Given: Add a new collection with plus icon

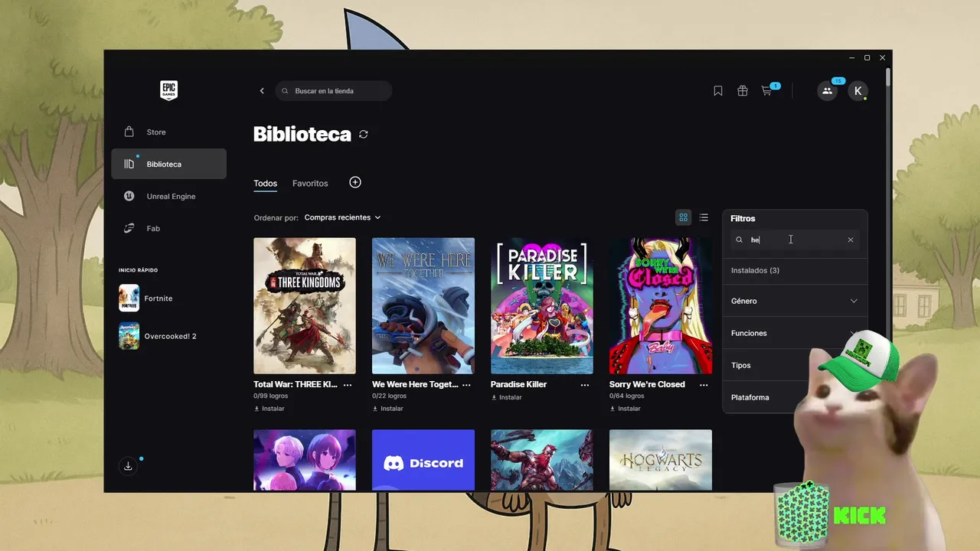Looking at the screenshot, I should (x=355, y=182).
